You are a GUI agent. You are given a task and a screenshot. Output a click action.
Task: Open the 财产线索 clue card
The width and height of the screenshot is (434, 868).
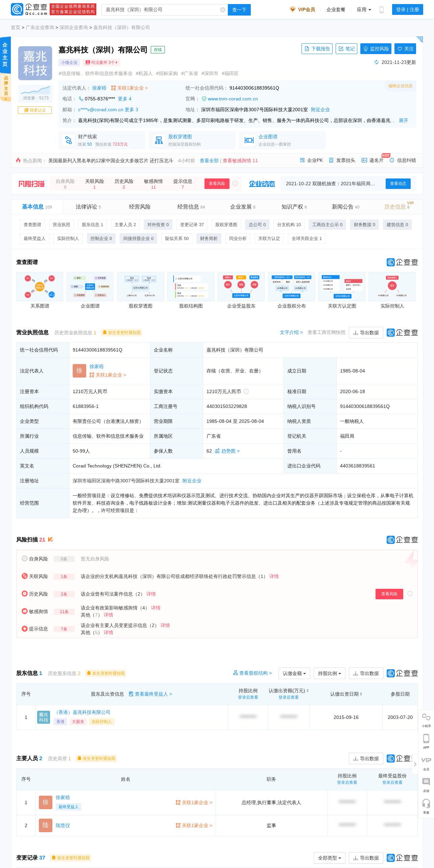(x=102, y=140)
